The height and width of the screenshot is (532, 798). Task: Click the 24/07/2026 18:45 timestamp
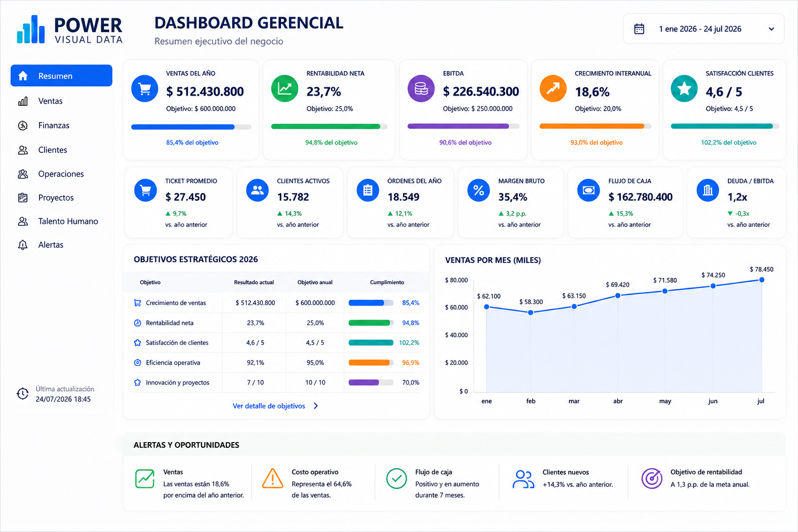pos(63,400)
